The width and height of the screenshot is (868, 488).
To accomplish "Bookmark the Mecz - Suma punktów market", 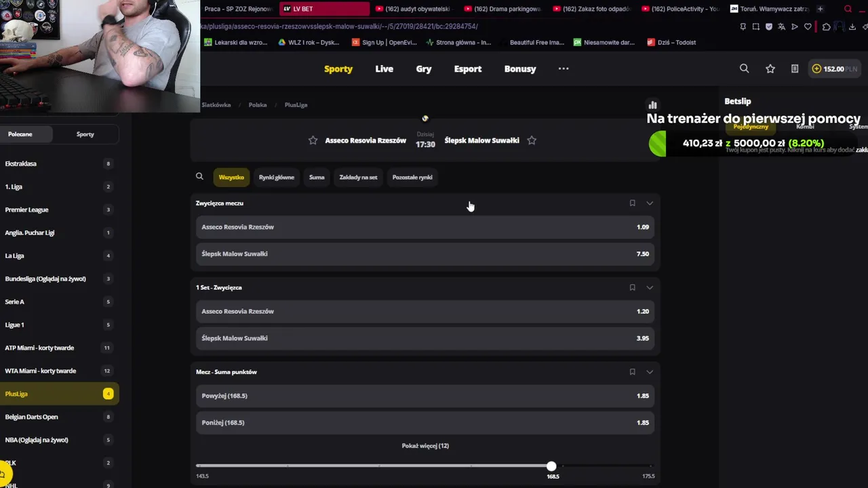I will click(632, 371).
